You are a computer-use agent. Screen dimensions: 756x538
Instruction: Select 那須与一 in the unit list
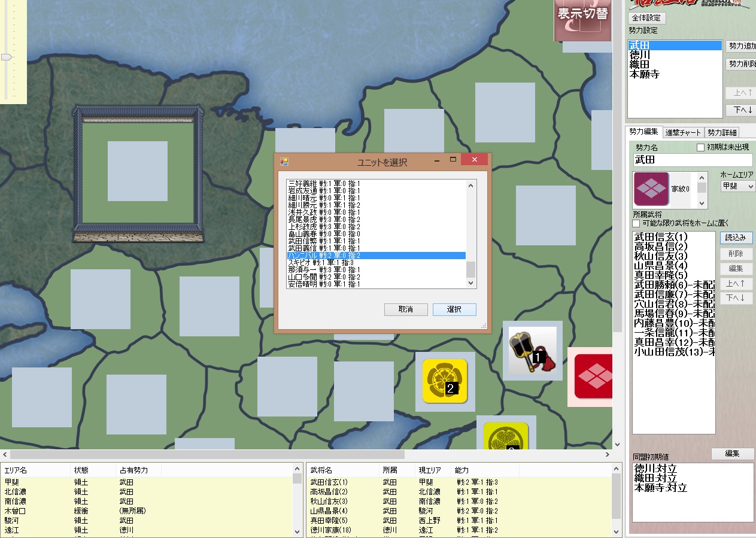point(376,270)
